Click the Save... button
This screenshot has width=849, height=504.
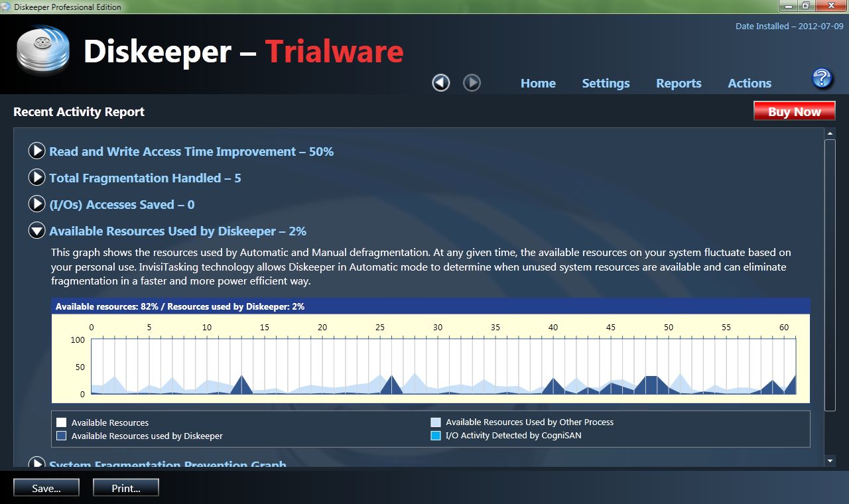tap(46, 488)
